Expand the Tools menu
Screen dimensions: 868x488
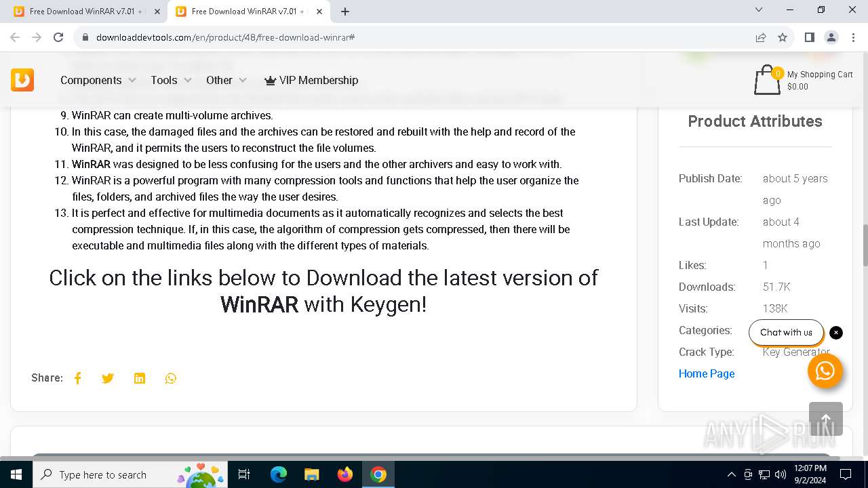pos(171,80)
